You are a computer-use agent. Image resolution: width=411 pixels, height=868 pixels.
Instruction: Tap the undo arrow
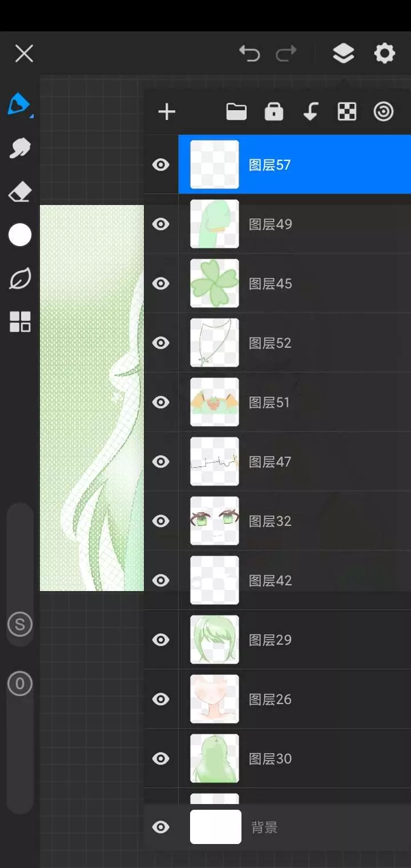click(249, 54)
